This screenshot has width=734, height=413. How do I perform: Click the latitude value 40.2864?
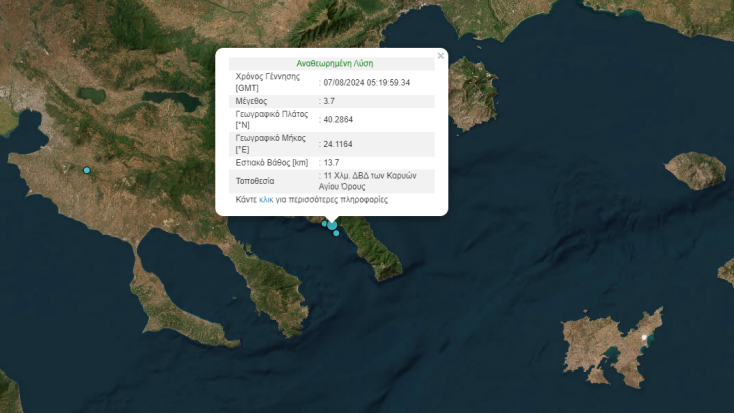(x=338, y=120)
